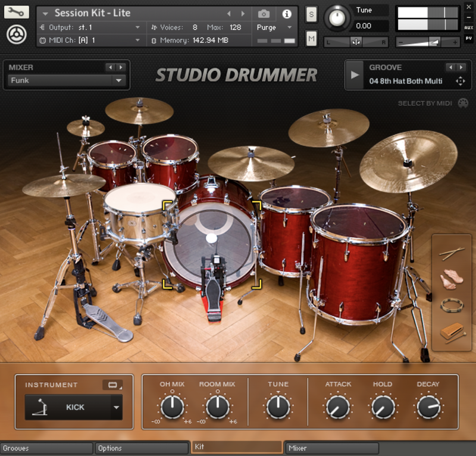476x456 pixels.
Task: Play the 04 8th Hat groove
Action: [x=355, y=75]
